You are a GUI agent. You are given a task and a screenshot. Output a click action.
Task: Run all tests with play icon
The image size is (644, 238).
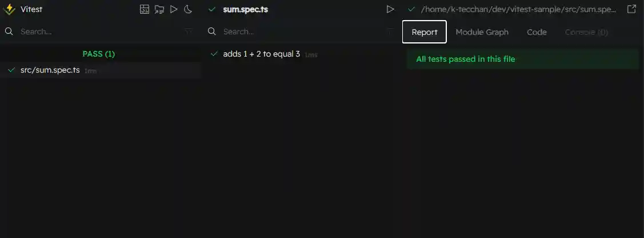pyautogui.click(x=174, y=9)
